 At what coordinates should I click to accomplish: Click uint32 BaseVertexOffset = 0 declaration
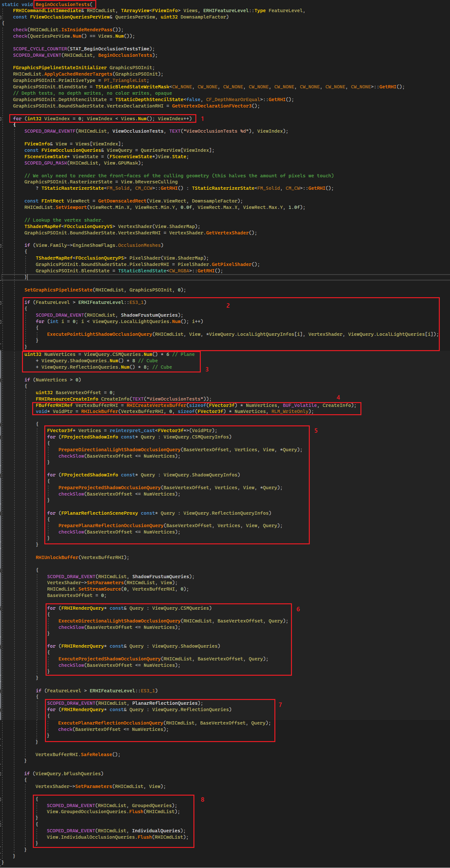76,393
